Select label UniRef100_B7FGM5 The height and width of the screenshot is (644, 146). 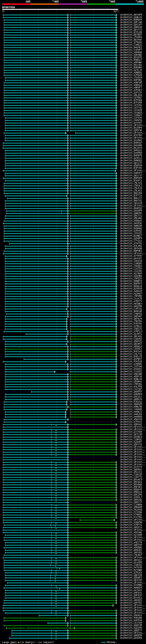(131, 103)
